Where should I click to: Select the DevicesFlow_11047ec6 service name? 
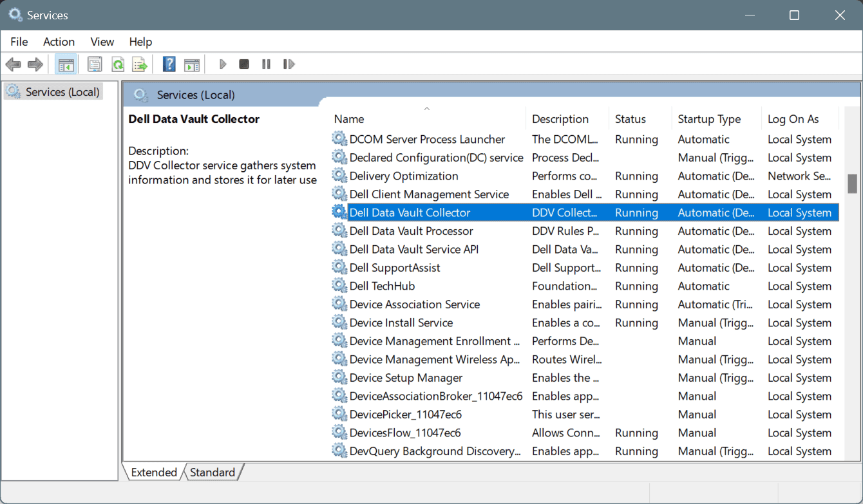[x=405, y=433]
